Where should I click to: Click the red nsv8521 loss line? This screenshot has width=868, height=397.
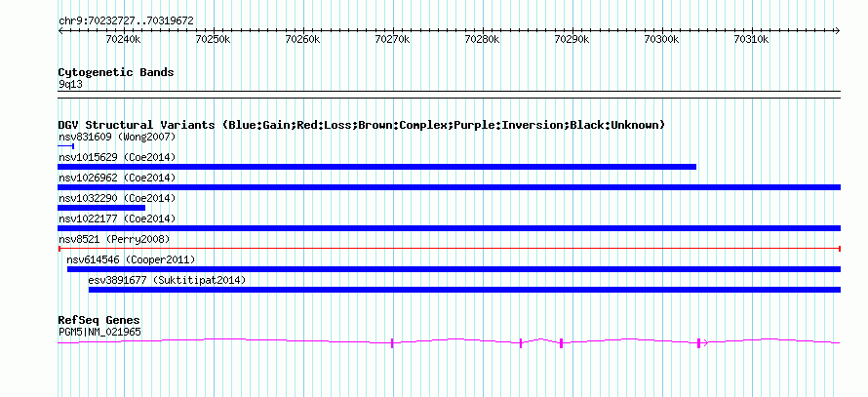pos(450,249)
